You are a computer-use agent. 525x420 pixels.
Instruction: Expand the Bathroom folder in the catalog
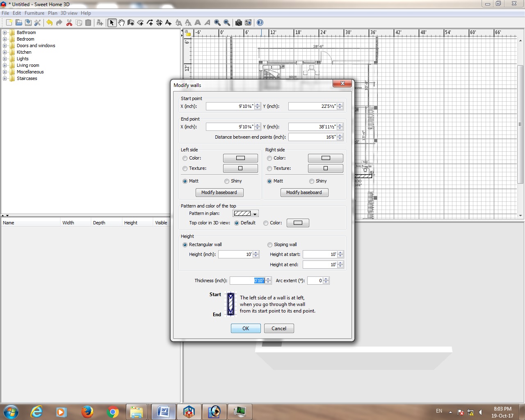(x=5, y=33)
